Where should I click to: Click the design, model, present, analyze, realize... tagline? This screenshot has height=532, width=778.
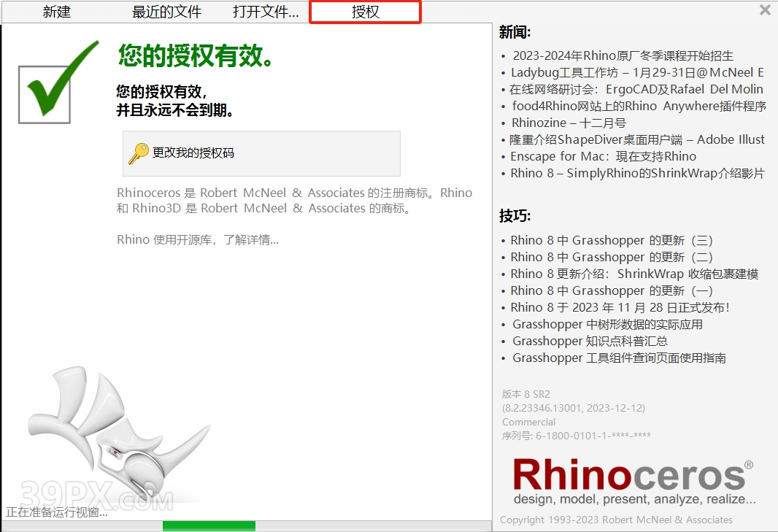[635, 499]
